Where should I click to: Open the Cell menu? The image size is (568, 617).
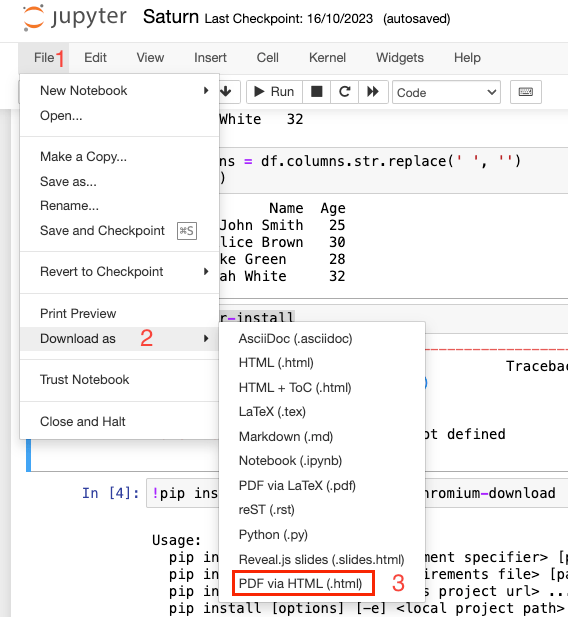point(268,58)
